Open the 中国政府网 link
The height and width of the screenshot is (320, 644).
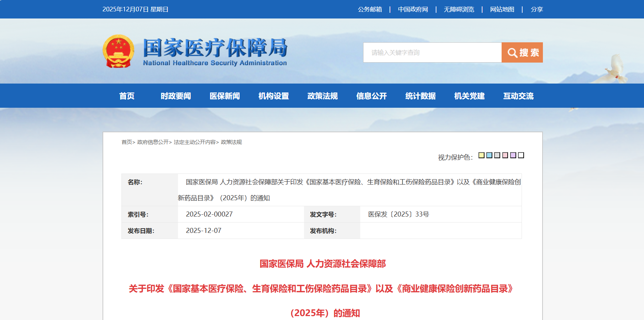point(413,9)
